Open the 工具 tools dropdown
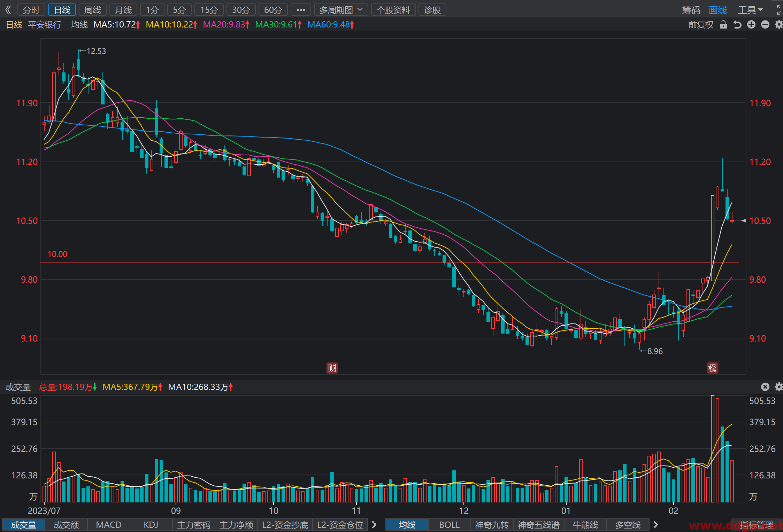The height and width of the screenshot is (532, 783). coord(750,10)
